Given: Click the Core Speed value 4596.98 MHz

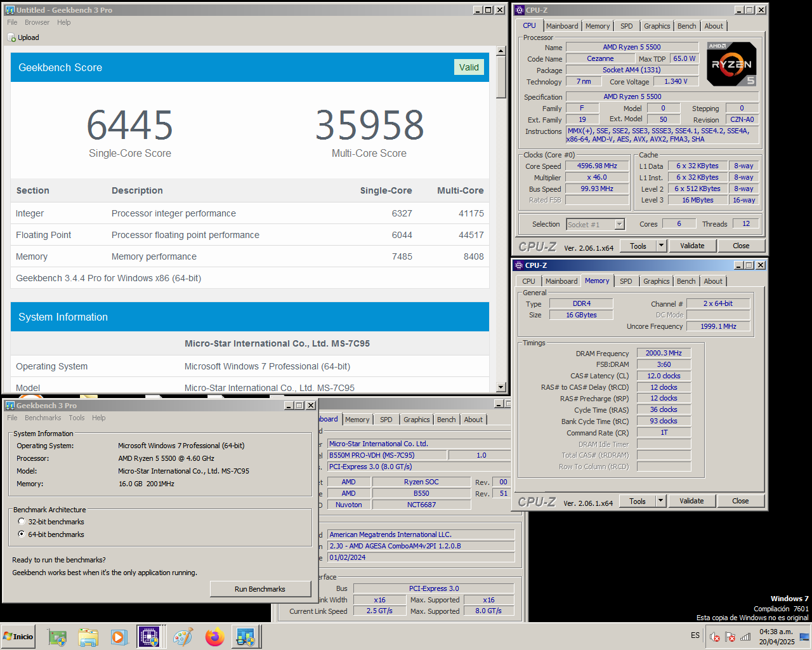Looking at the screenshot, I should 597,166.
